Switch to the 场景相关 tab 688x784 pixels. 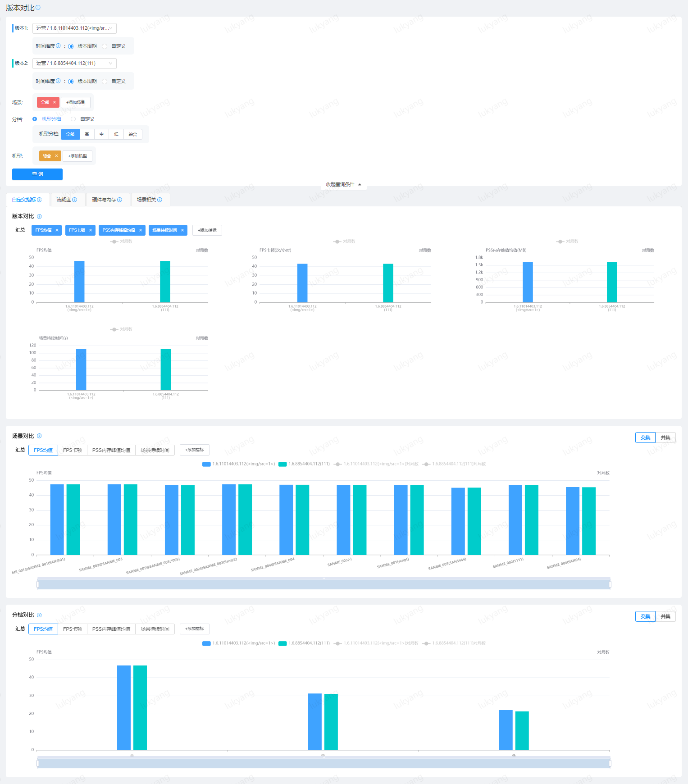147,200
